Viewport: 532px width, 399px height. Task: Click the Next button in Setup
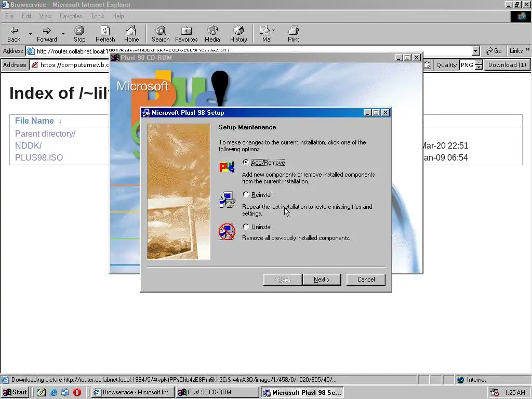[321, 279]
